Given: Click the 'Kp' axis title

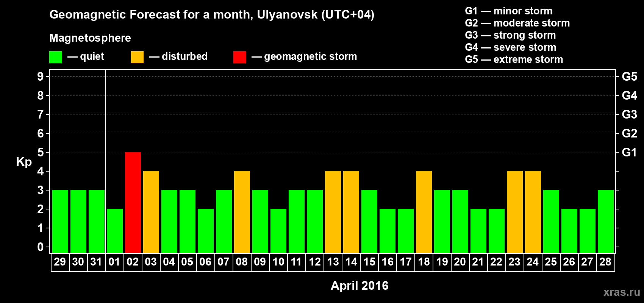Looking at the screenshot, I should [24, 162].
